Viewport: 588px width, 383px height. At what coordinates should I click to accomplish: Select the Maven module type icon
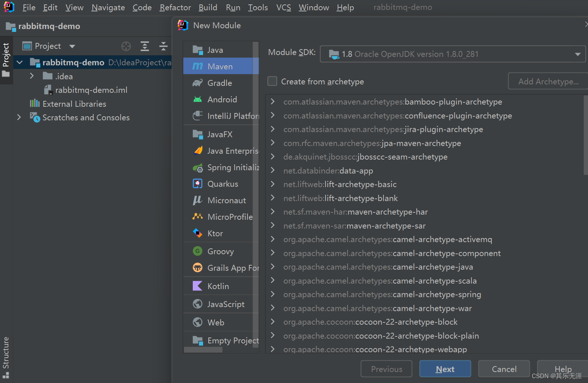tap(198, 66)
